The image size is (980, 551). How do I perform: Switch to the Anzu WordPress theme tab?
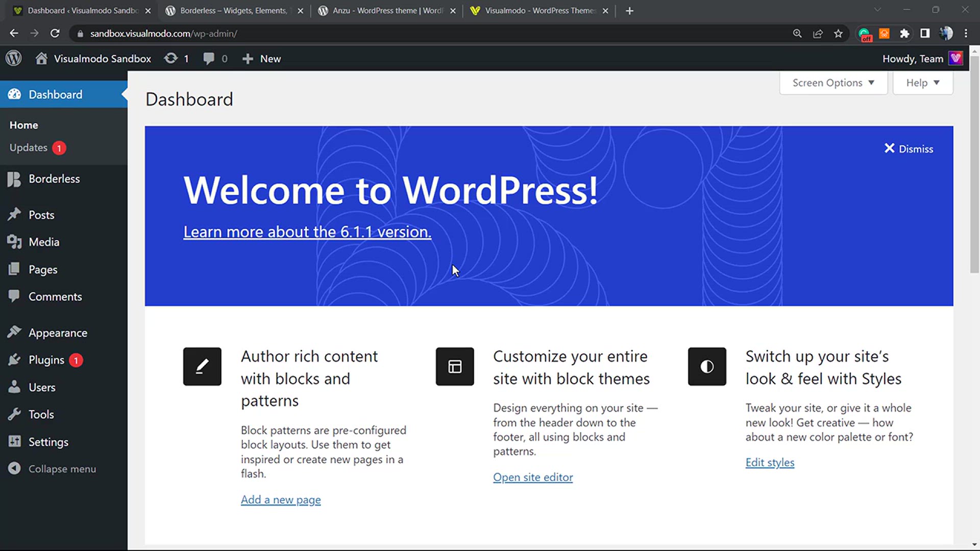pyautogui.click(x=387, y=11)
